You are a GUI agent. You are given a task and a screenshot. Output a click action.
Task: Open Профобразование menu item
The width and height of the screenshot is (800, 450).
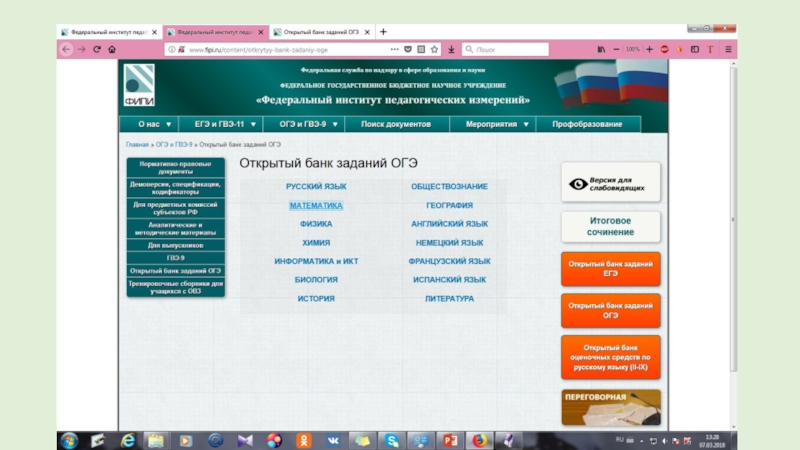587,124
